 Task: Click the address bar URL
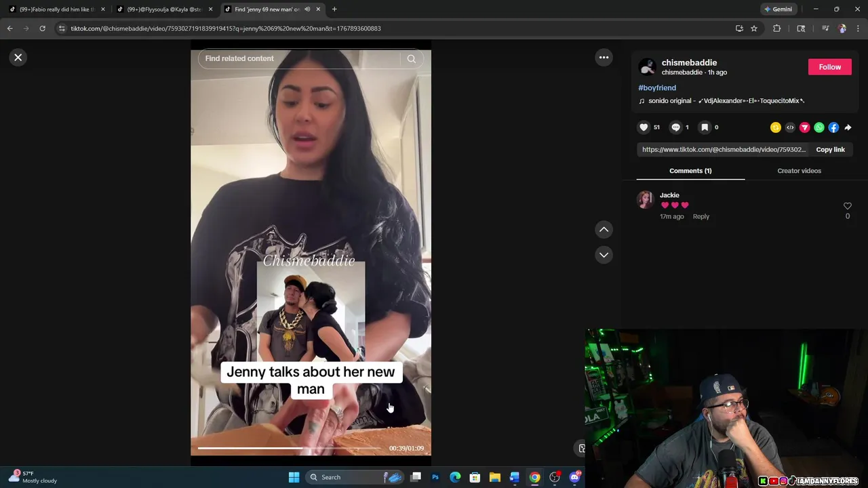tap(226, 28)
